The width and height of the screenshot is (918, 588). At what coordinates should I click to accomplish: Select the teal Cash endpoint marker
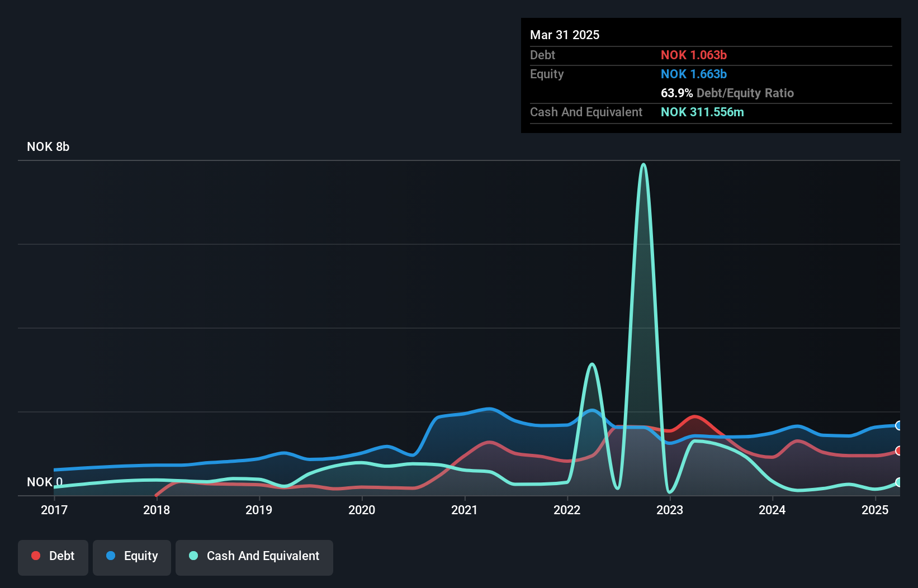tap(898, 482)
